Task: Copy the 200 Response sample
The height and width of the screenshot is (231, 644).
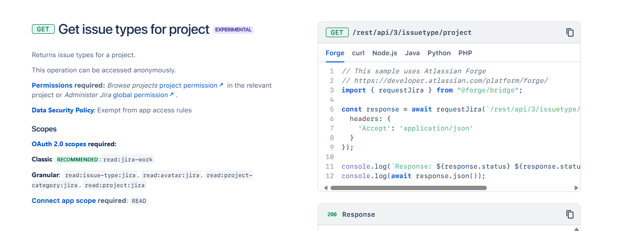Action: 570,214
